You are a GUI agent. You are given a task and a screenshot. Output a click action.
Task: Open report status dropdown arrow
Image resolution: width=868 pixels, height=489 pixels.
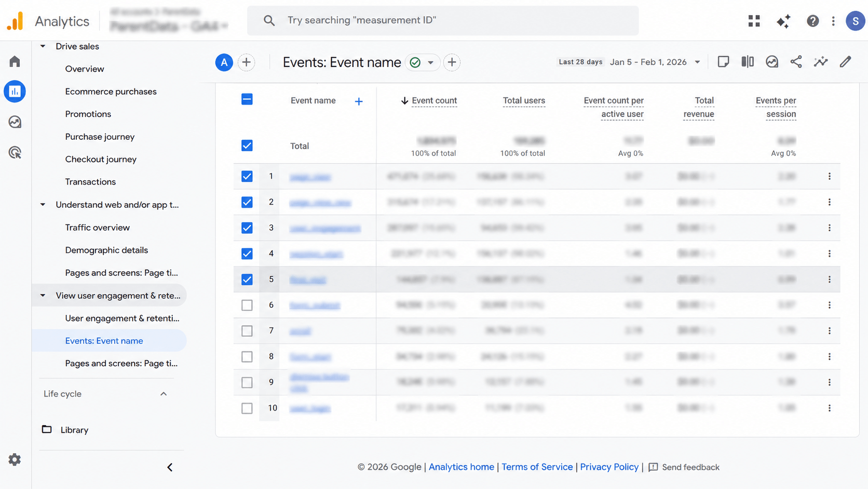430,62
